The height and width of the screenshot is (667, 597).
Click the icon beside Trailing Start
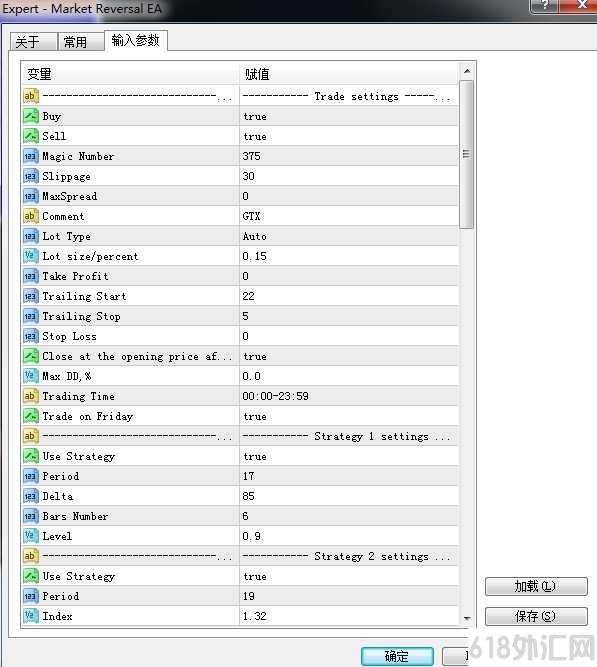point(31,296)
